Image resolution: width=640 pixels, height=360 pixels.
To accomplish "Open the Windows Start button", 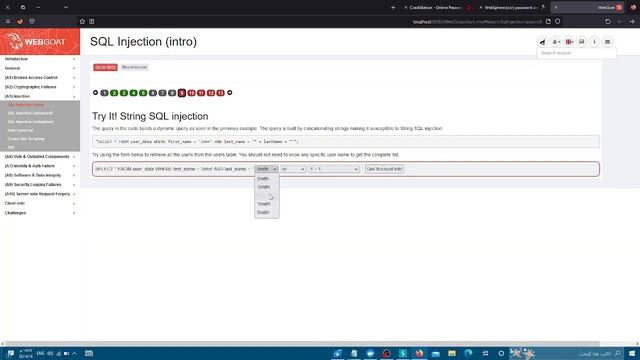I will [632, 353].
